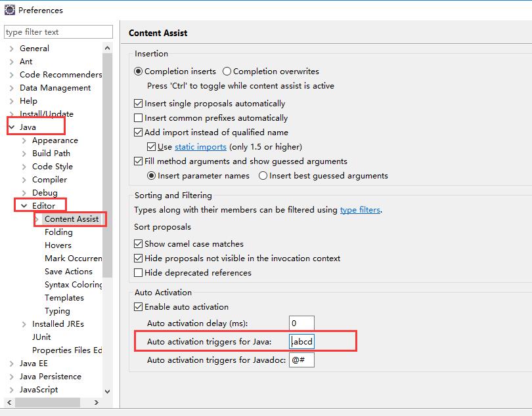Uncheck Insert single proposals automatically

coord(139,104)
